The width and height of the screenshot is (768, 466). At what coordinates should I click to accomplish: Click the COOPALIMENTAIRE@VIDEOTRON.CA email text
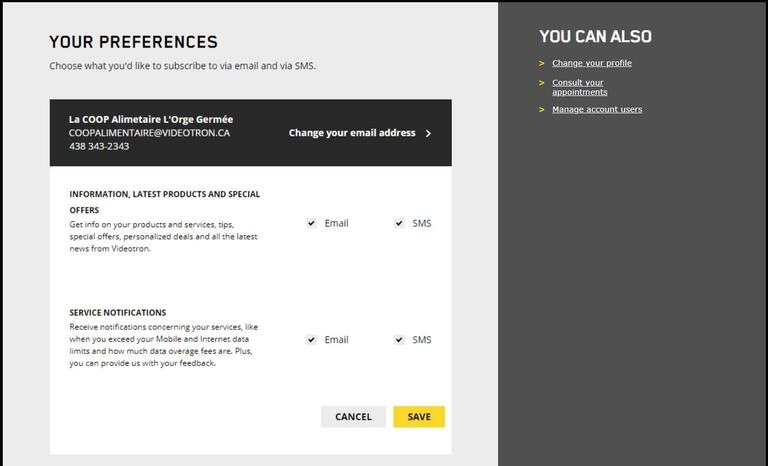(x=149, y=133)
